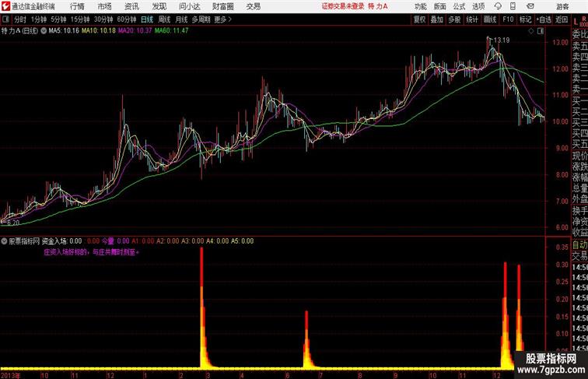Click the MA60: 11.47 value
588x379 pixels.
(171, 31)
